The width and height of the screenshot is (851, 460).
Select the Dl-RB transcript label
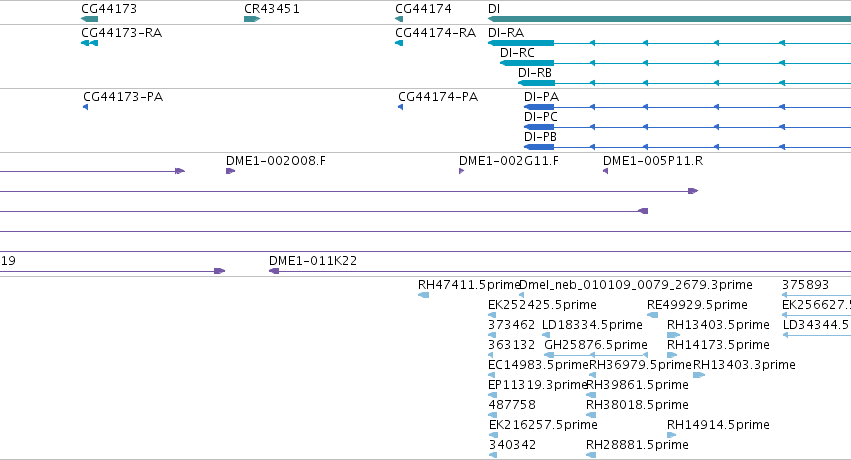click(x=535, y=73)
